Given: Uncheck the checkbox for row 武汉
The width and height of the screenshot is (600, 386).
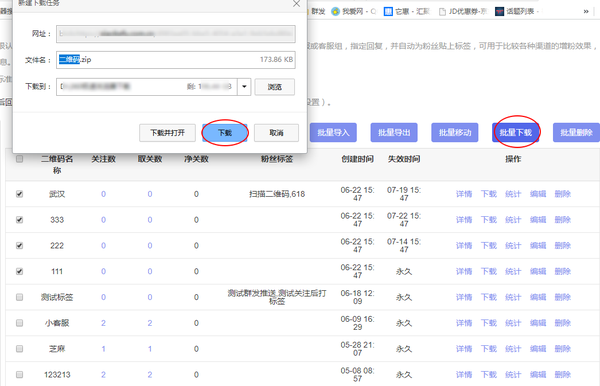Looking at the screenshot, I should point(20,194).
